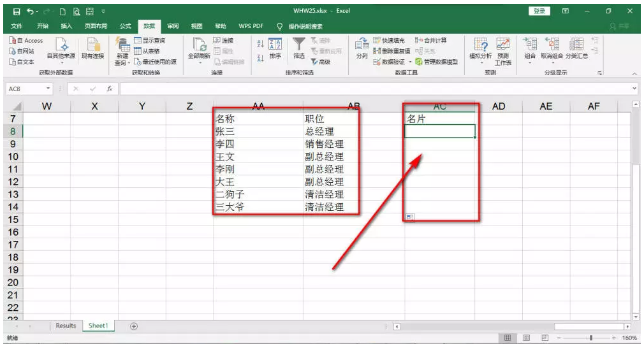This screenshot has height=344, width=644.
Task: Click the Print Preview icon in quick access
Action: [x=76, y=11]
